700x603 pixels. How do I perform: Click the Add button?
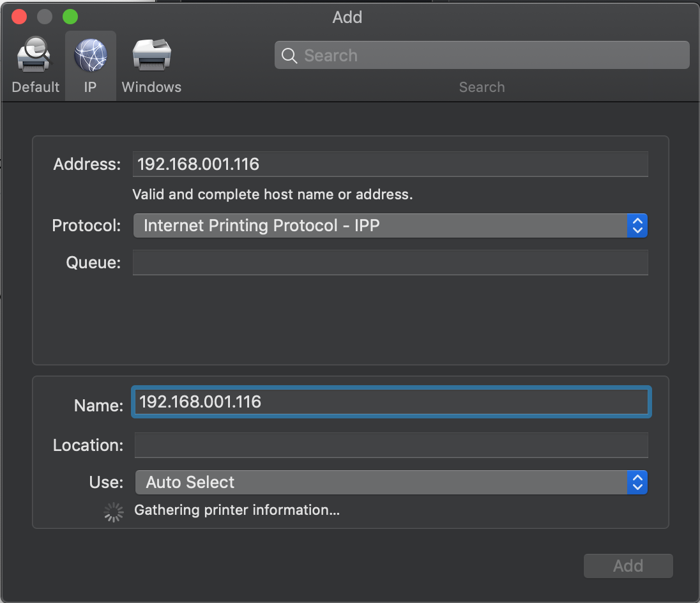click(628, 566)
